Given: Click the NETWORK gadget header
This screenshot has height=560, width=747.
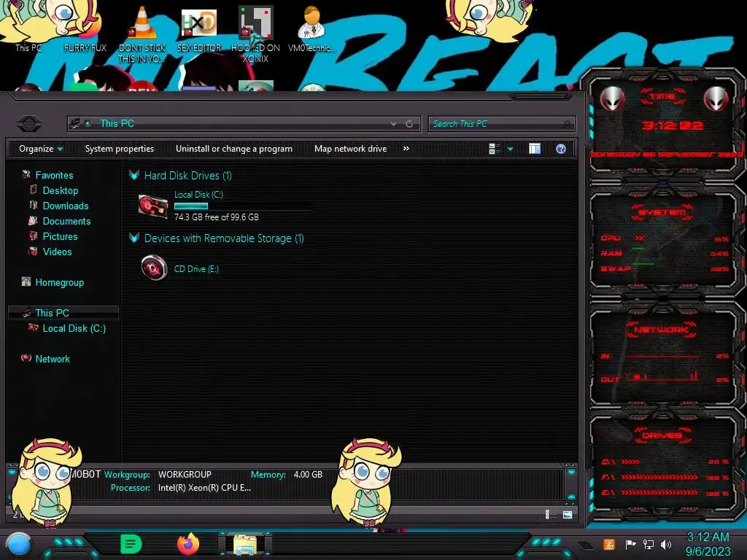Looking at the screenshot, I should coord(661,330).
